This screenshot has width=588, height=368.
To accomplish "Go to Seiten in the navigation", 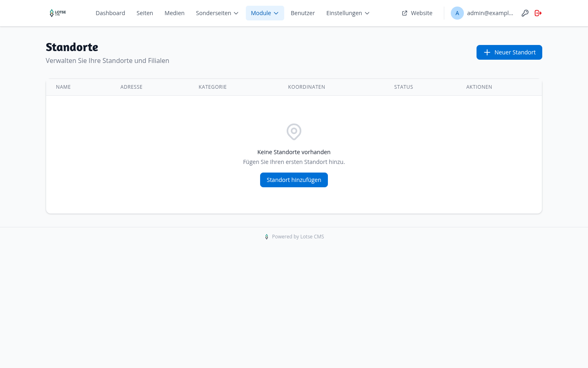I will pyautogui.click(x=145, y=13).
